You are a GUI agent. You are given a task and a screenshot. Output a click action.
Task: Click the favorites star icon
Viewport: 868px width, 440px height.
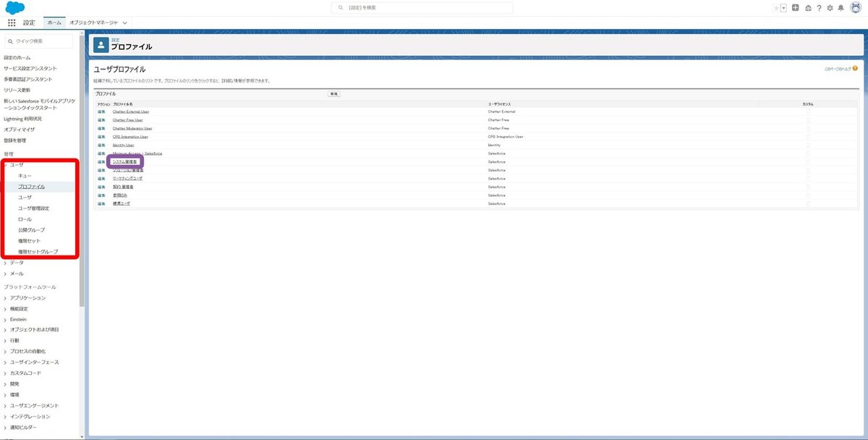[x=776, y=8]
